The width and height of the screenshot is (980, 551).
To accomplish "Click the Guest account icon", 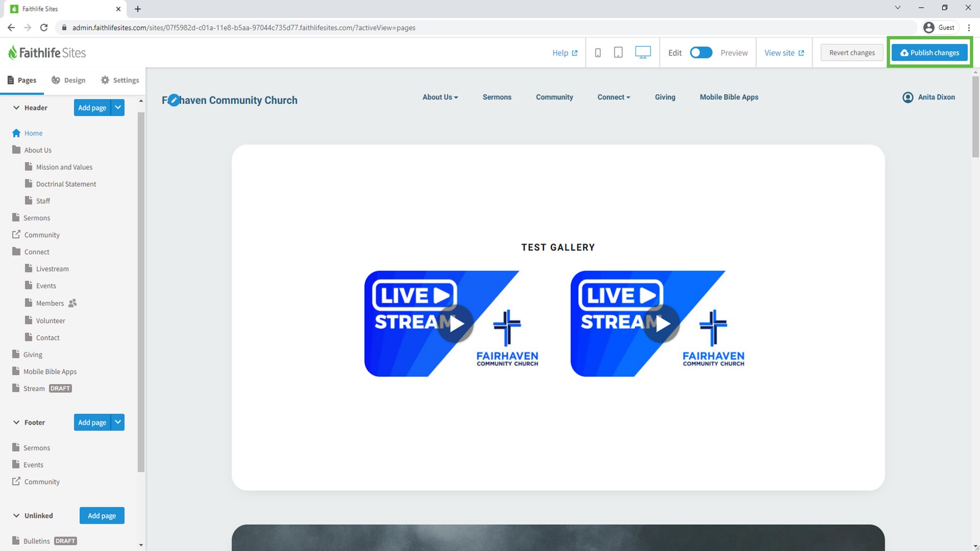I will click(929, 28).
